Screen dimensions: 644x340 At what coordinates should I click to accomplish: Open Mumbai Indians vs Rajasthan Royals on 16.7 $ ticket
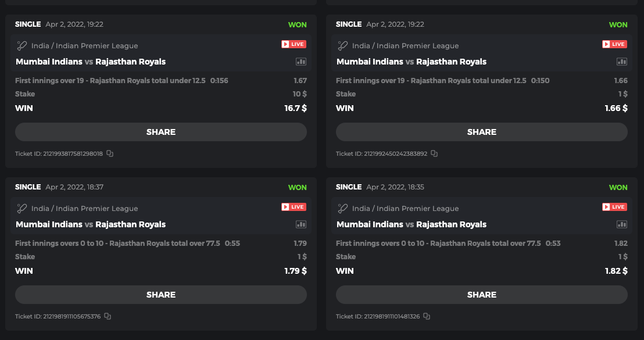91,62
